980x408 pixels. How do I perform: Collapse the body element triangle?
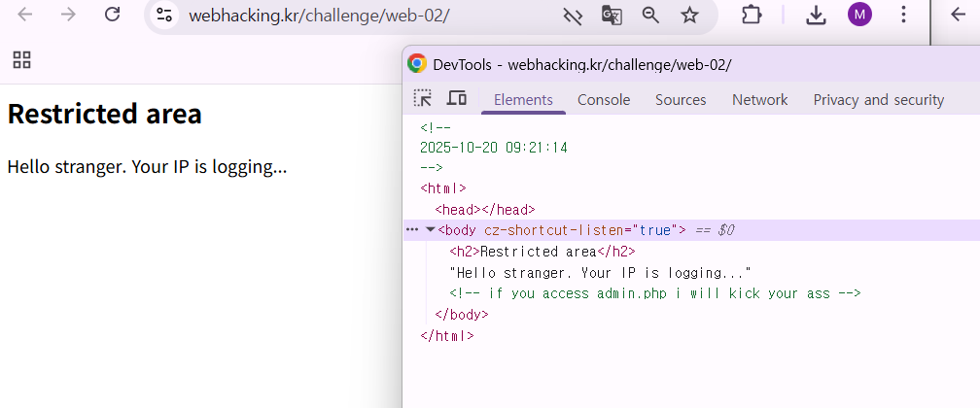pyautogui.click(x=430, y=230)
